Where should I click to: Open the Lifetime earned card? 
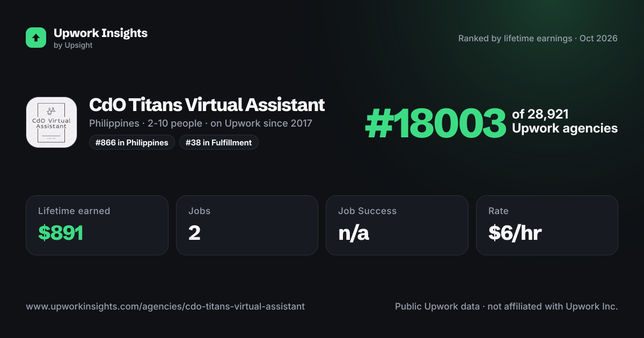(97, 225)
